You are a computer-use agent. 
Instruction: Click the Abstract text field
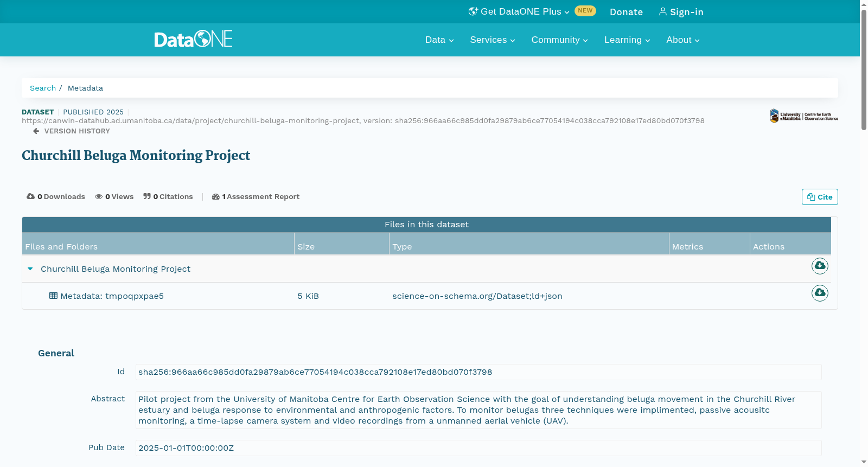pos(478,410)
